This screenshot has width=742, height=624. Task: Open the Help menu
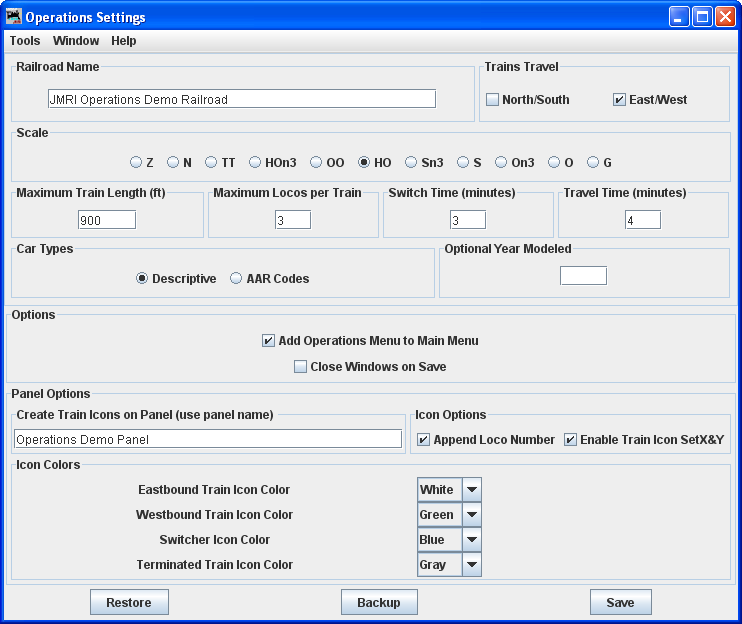(124, 41)
